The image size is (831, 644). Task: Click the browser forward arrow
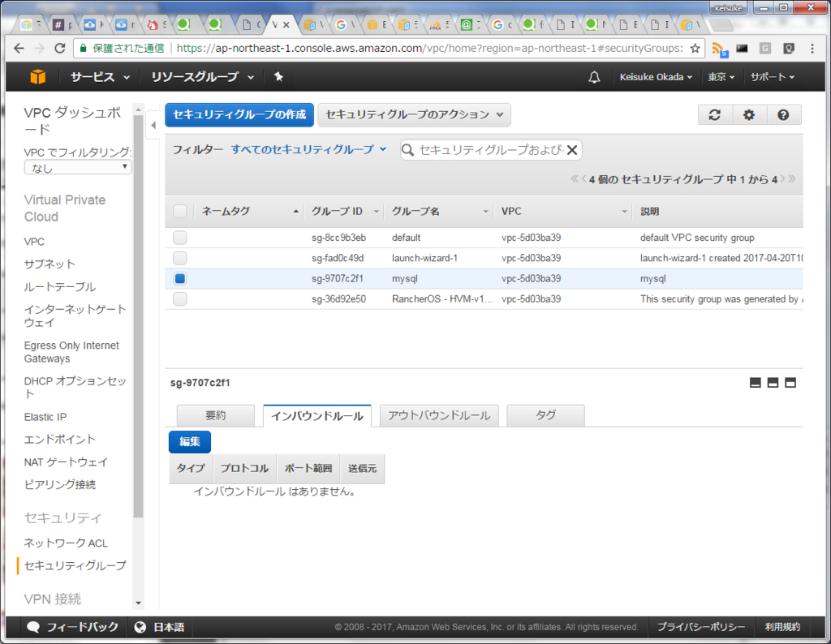[x=39, y=48]
